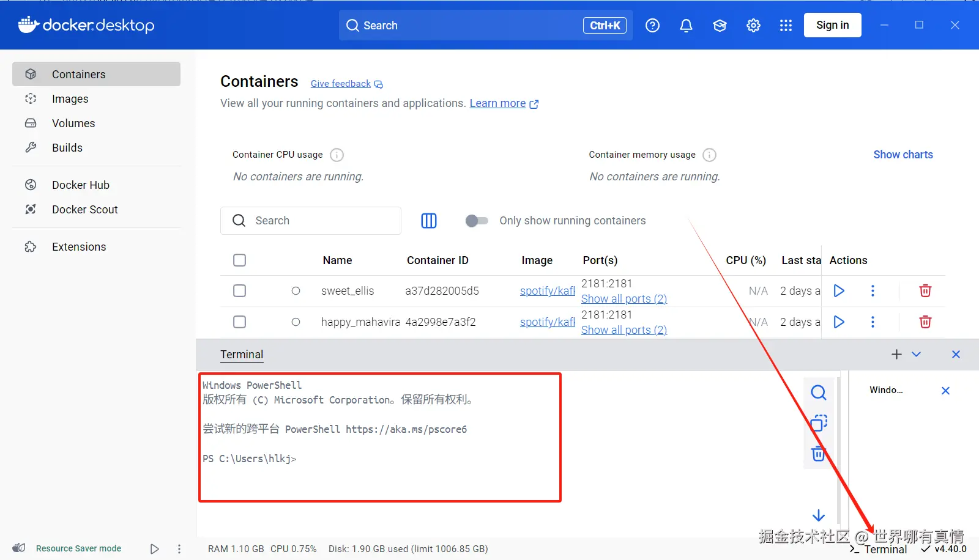Focus the global Search bar in header

[486, 25]
